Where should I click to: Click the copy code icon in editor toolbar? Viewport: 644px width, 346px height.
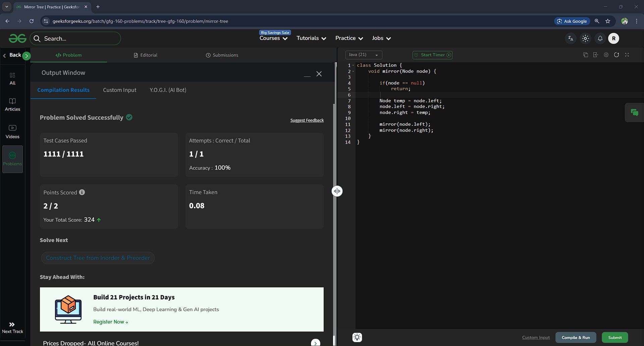tap(586, 55)
